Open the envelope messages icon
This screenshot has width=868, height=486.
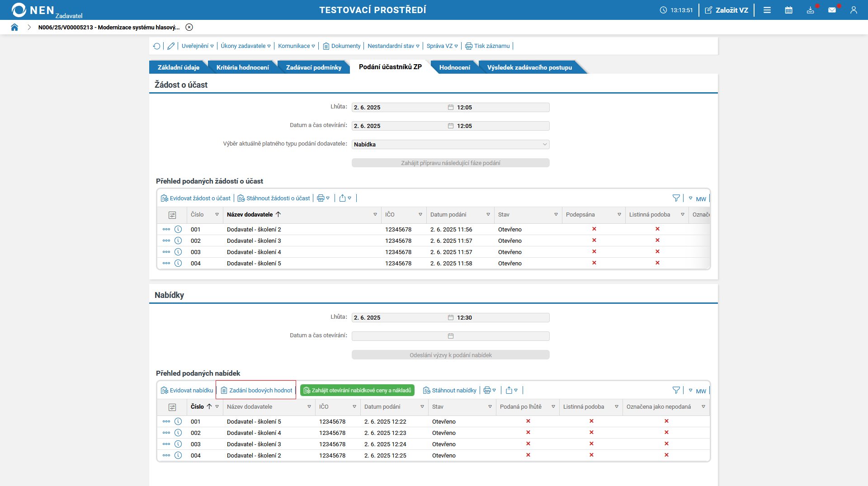click(x=832, y=10)
